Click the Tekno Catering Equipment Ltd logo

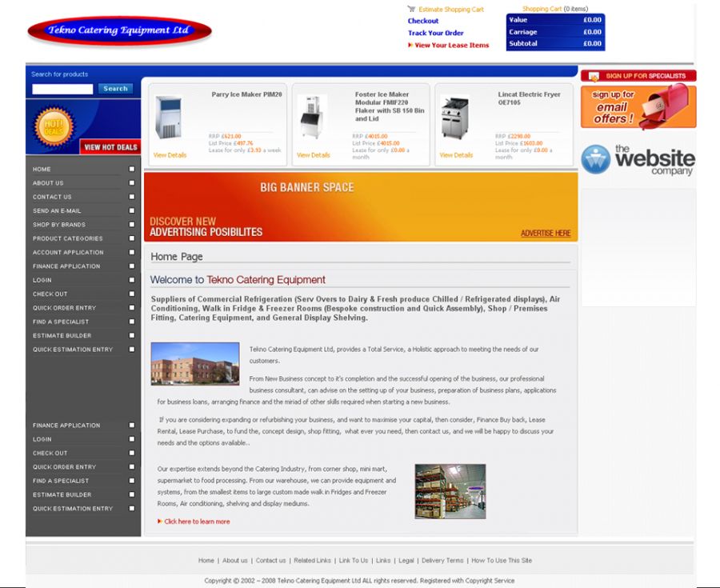(119, 30)
